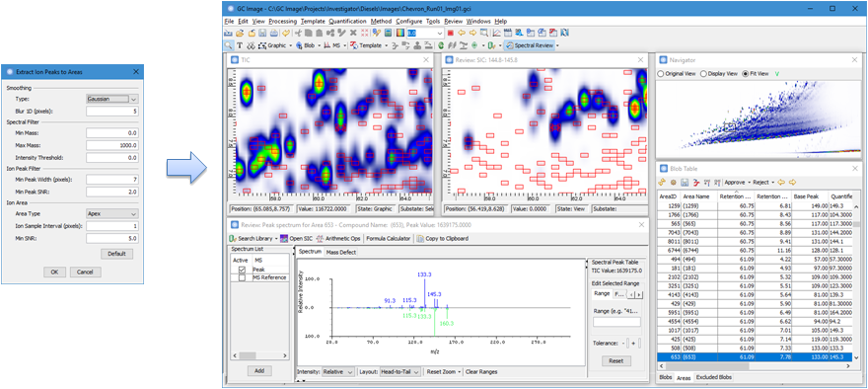Open the Template toolbar dropdown

click(386, 45)
